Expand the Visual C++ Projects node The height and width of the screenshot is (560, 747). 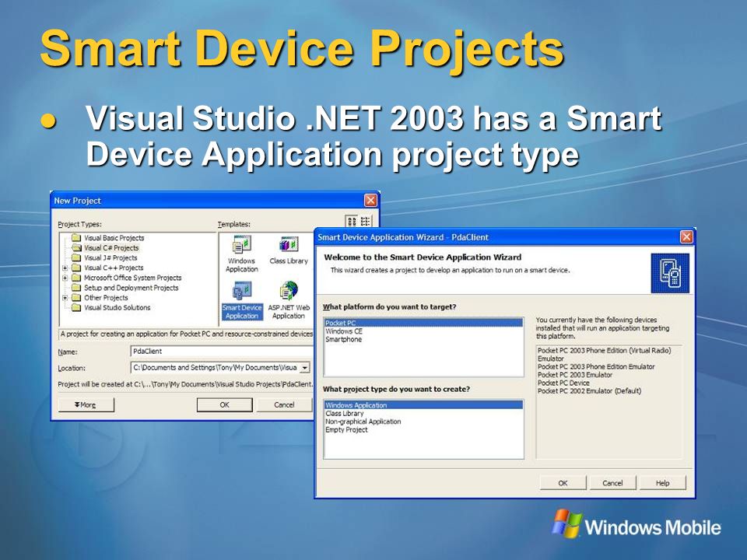pos(65,268)
